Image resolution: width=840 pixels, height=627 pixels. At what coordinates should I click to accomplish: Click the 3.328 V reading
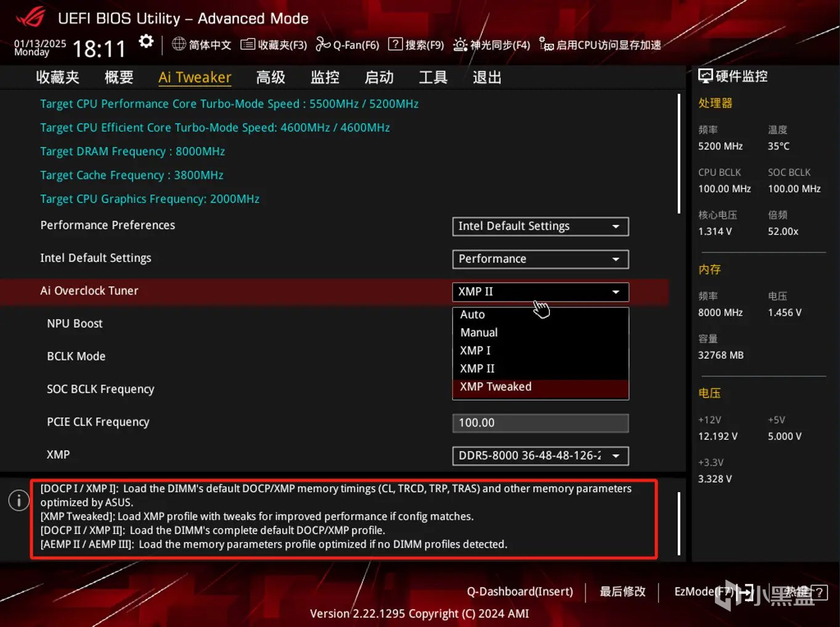pos(715,479)
